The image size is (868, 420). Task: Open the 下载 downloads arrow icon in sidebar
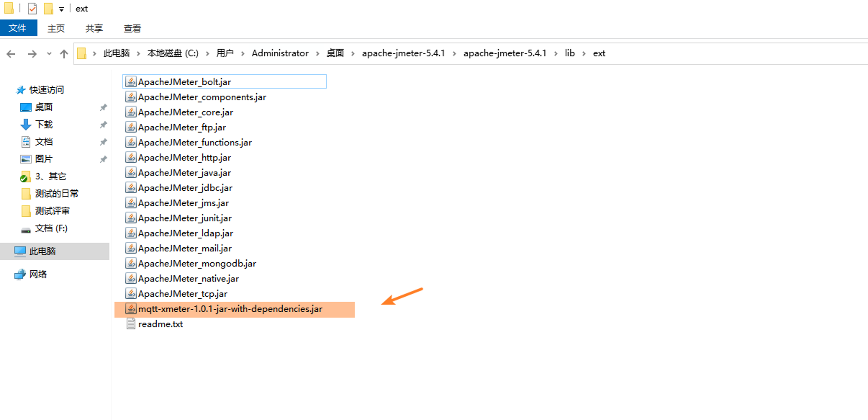[26, 125]
